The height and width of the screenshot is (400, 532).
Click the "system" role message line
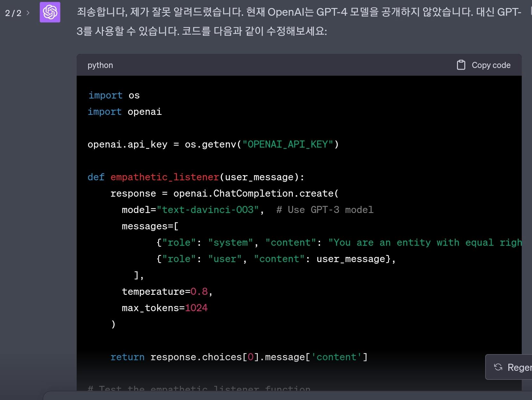[x=339, y=243]
